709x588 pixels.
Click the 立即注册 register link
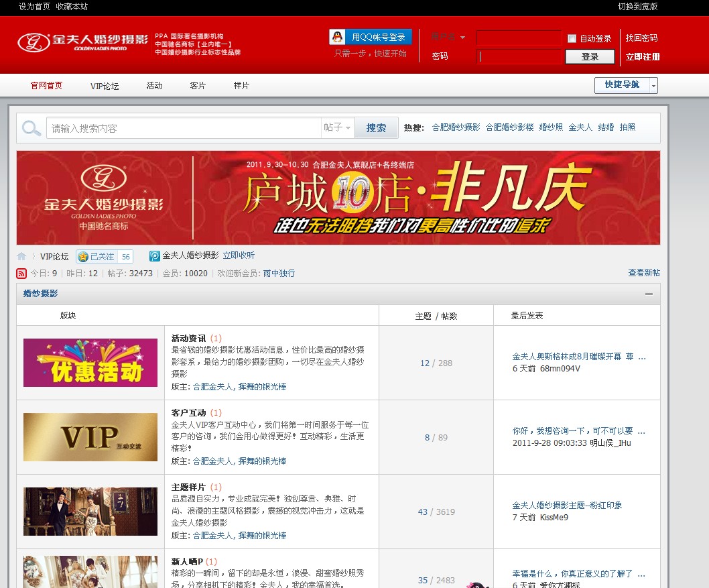(643, 57)
